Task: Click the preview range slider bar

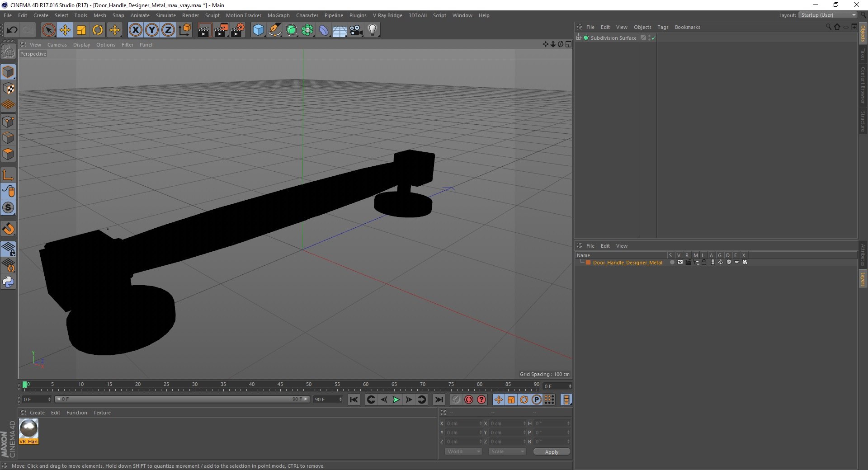Action: pos(182,399)
